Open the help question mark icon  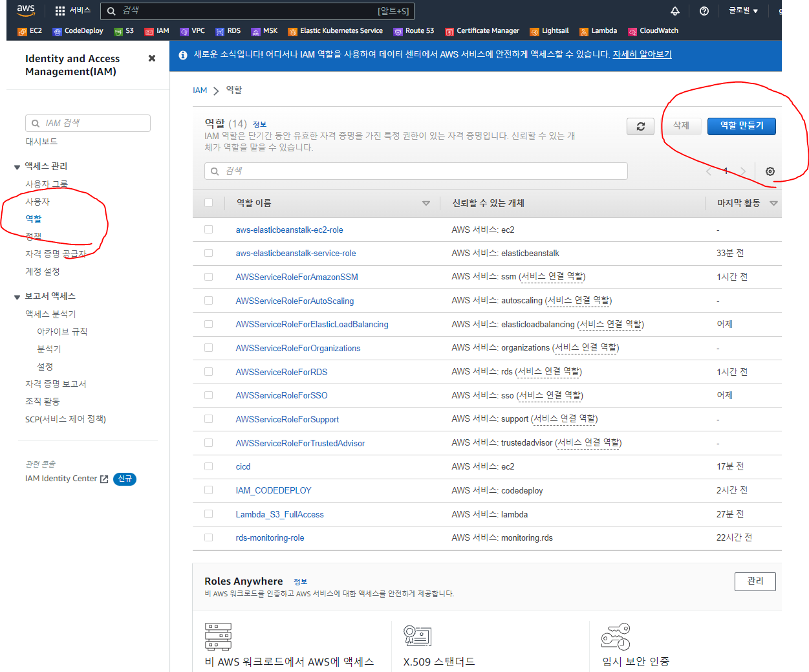click(x=704, y=11)
